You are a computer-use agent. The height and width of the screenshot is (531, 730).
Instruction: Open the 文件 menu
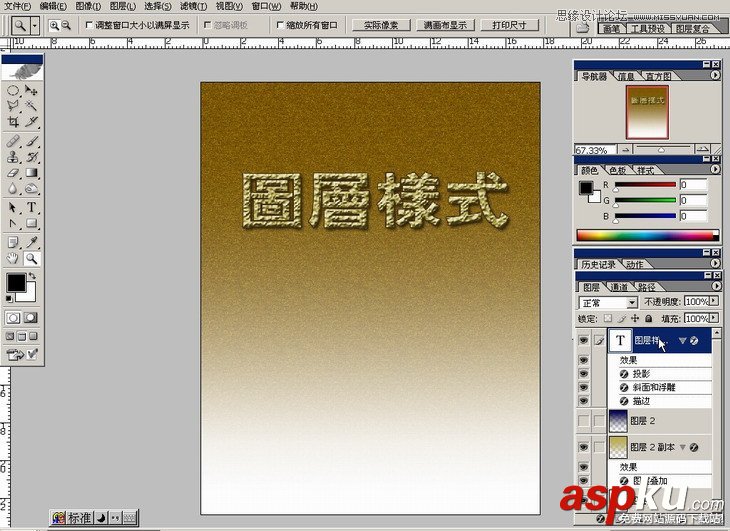tap(17, 7)
